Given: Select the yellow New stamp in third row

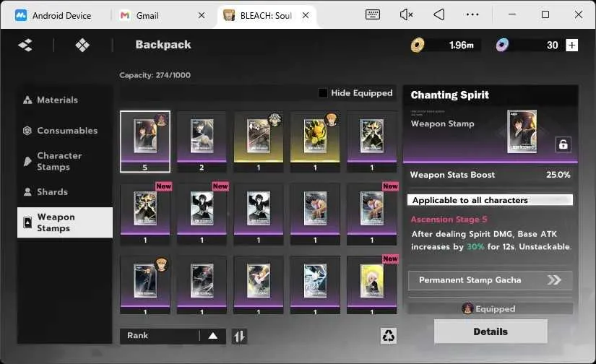Looking at the screenshot, I should [372, 285].
